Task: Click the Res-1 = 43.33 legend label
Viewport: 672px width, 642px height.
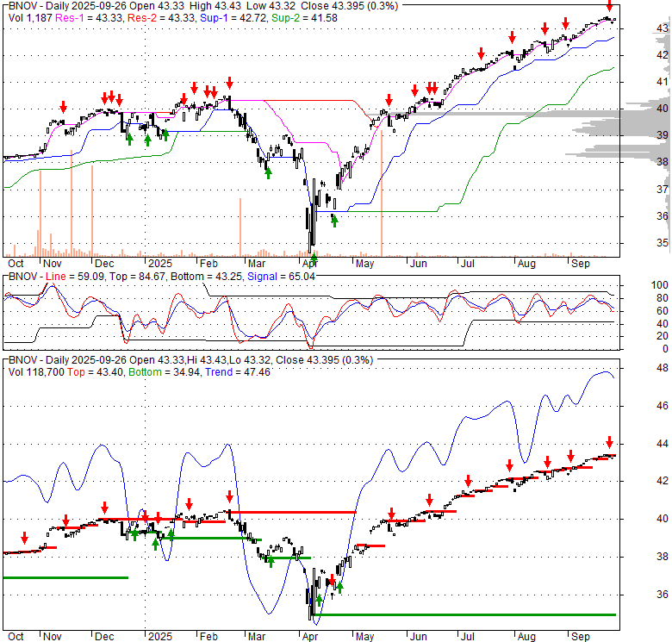Action: pyautogui.click(x=90, y=18)
